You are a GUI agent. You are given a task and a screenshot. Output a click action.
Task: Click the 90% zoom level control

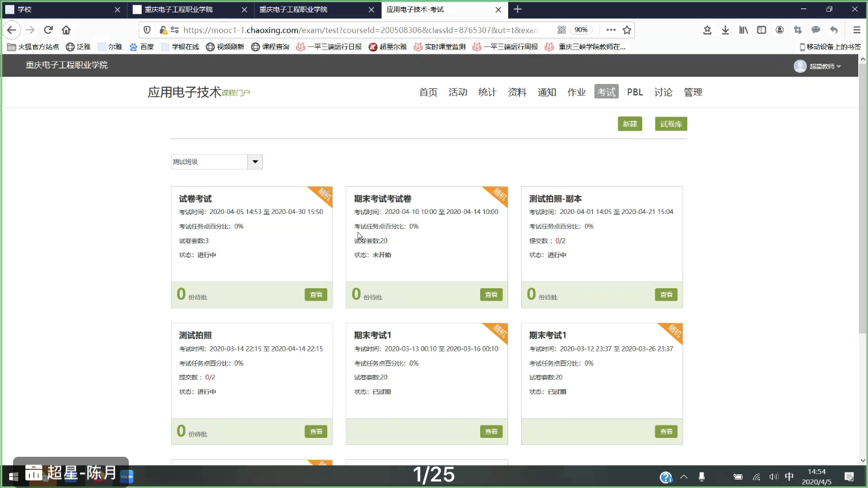[581, 29]
